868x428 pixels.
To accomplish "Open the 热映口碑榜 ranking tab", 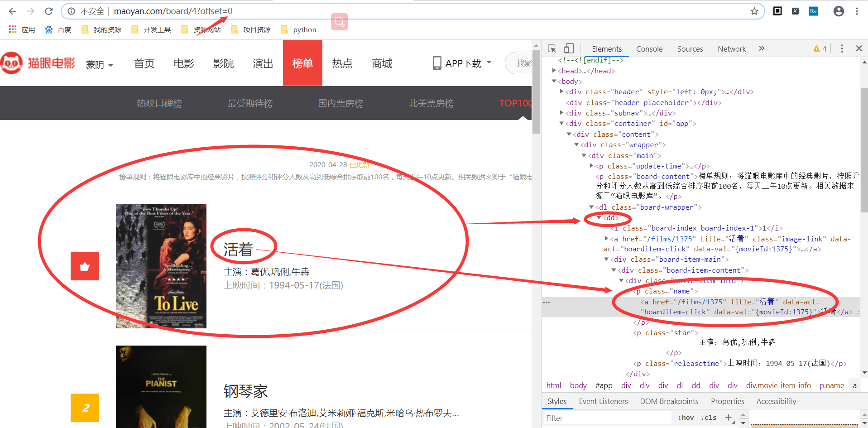I will pyautogui.click(x=159, y=103).
